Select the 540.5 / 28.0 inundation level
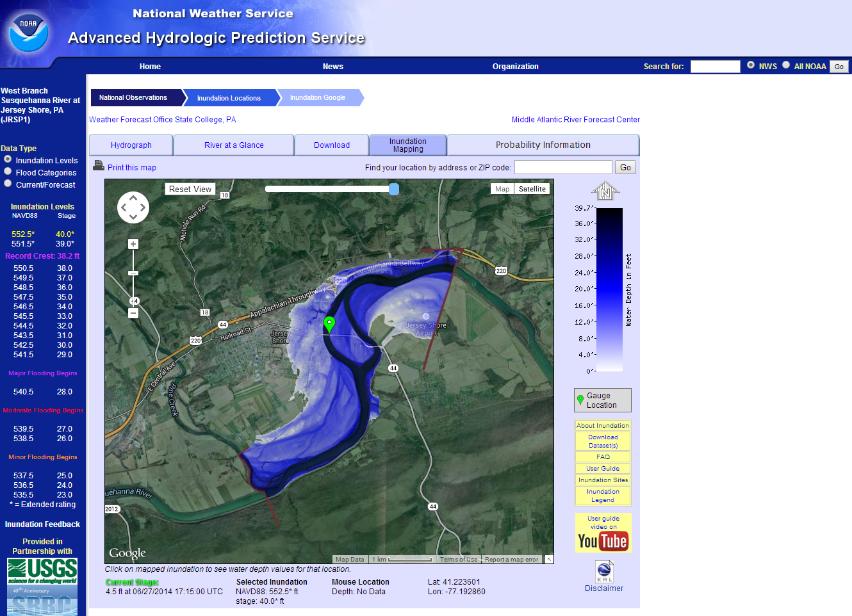852x616 pixels. (42, 392)
